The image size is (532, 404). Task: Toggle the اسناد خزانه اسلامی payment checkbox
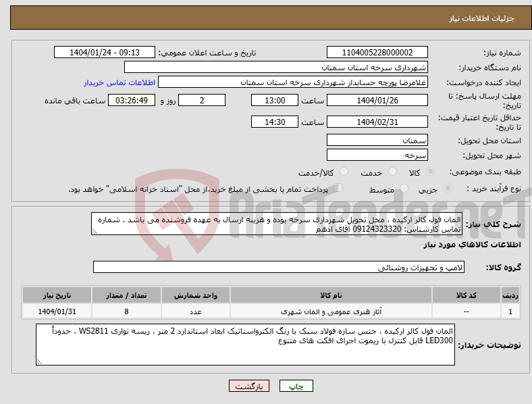[x=338, y=188]
